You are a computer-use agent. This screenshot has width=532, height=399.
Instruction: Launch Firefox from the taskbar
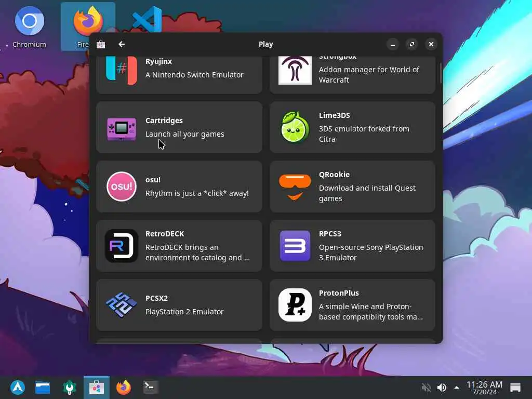(124, 388)
